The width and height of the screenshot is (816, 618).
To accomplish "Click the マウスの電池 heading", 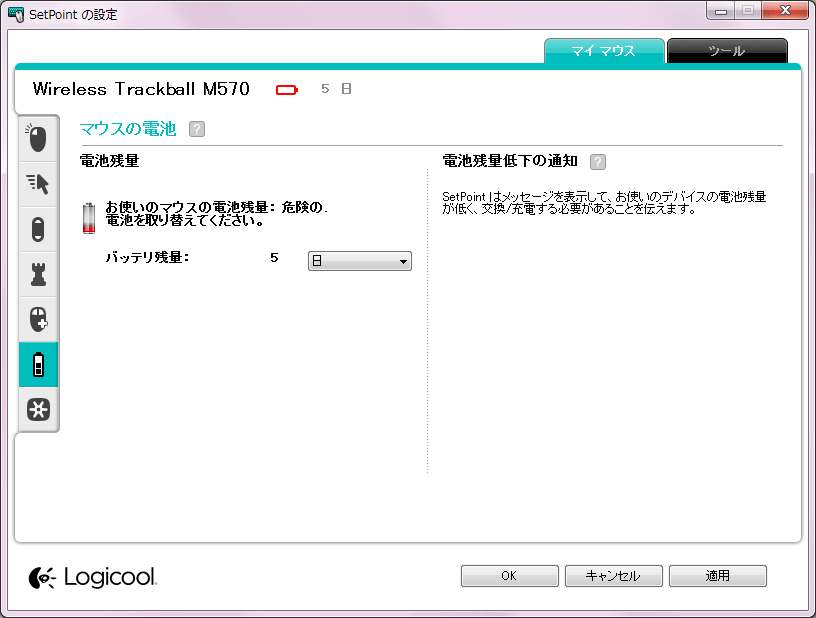I will (128, 128).
